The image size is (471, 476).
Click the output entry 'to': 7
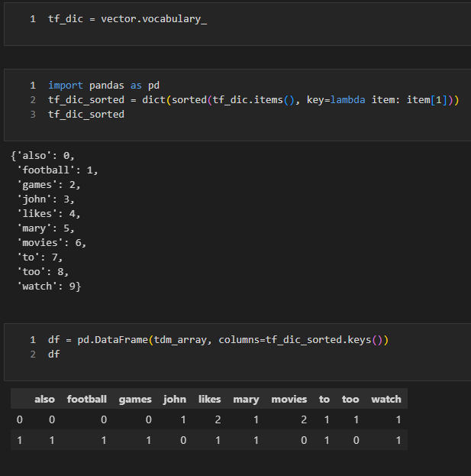(x=40, y=257)
